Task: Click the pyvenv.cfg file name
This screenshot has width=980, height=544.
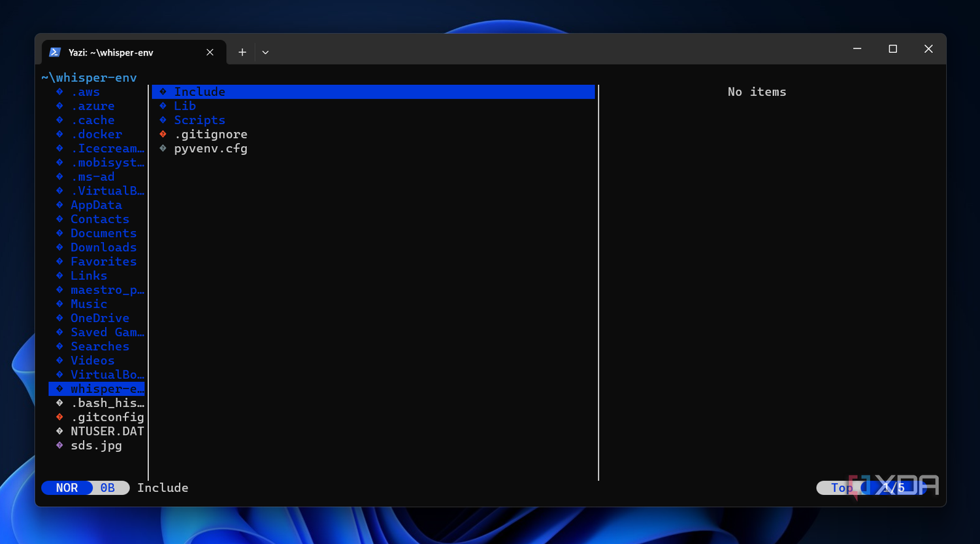Action: click(210, 149)
